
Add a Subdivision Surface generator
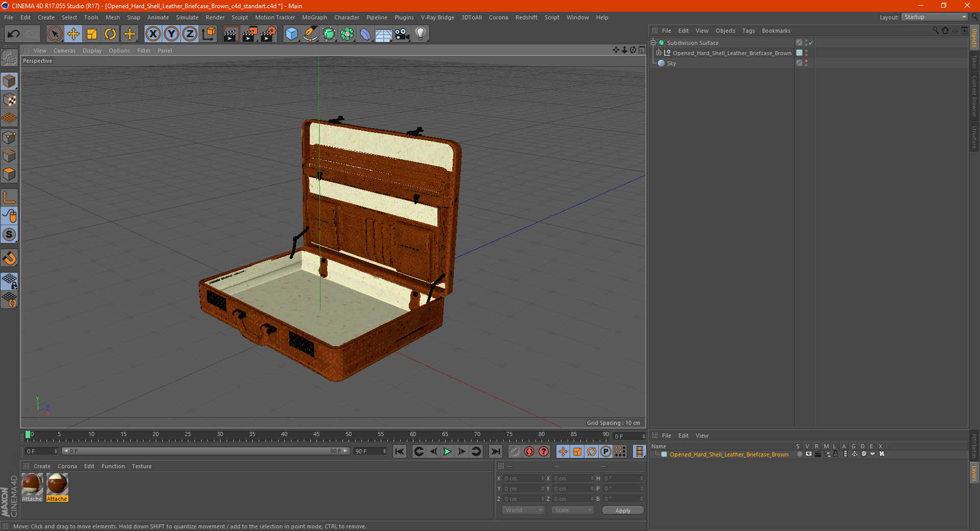click(x=329, y=34)
